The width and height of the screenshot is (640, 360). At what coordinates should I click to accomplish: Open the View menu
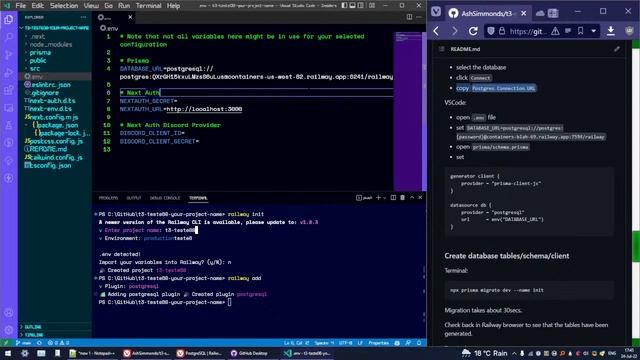(x=91, y=6)
